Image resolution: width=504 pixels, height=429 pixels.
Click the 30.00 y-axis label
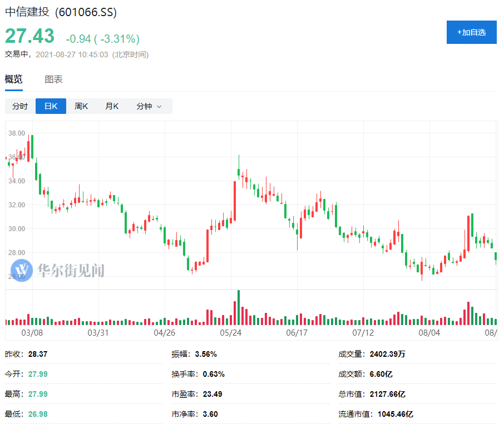coord(17,228)
